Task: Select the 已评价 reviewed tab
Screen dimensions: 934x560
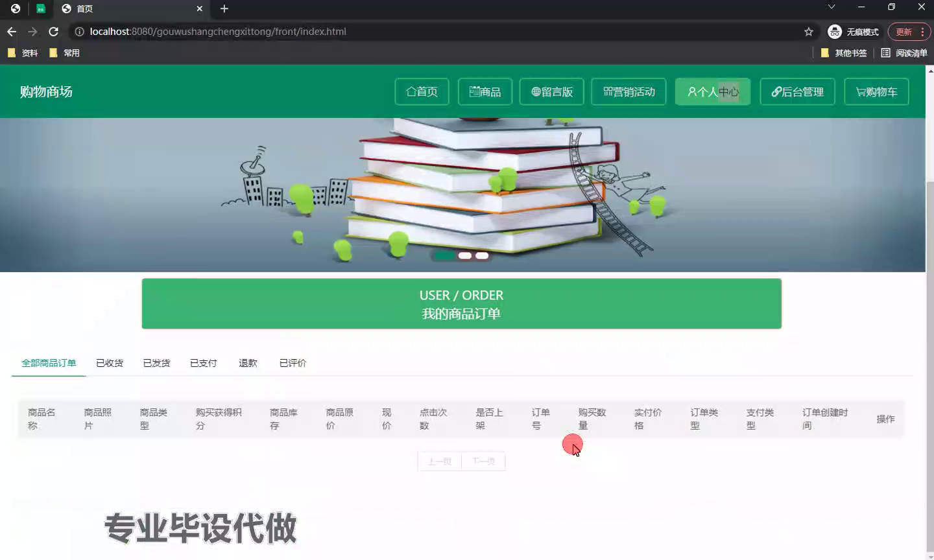Action: click(x=293, y=363)
